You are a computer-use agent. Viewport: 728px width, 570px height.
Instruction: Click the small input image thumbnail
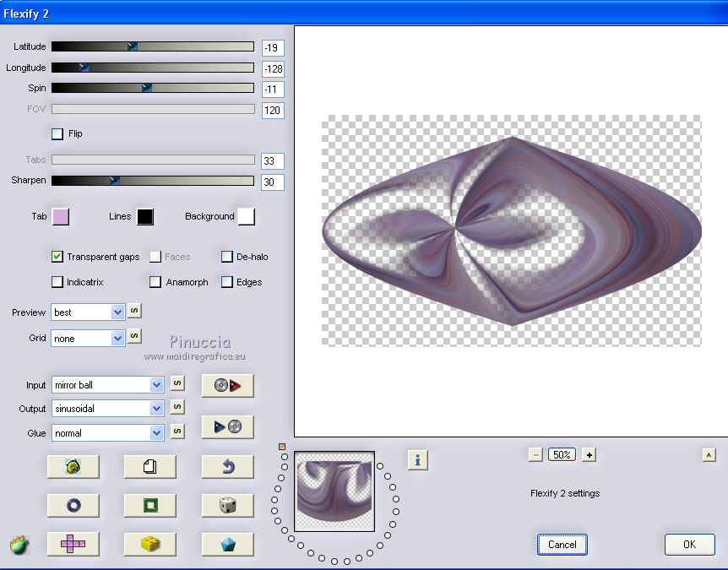pos(334,491)
